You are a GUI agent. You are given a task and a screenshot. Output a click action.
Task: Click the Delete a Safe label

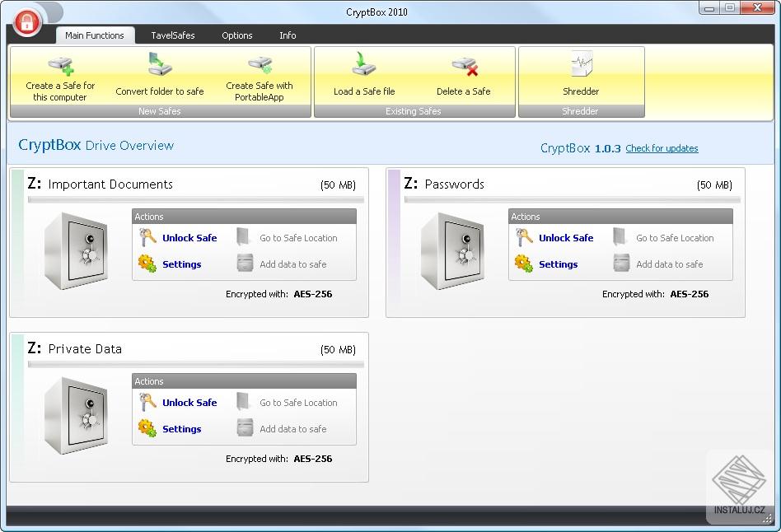(x=464, y=91)
